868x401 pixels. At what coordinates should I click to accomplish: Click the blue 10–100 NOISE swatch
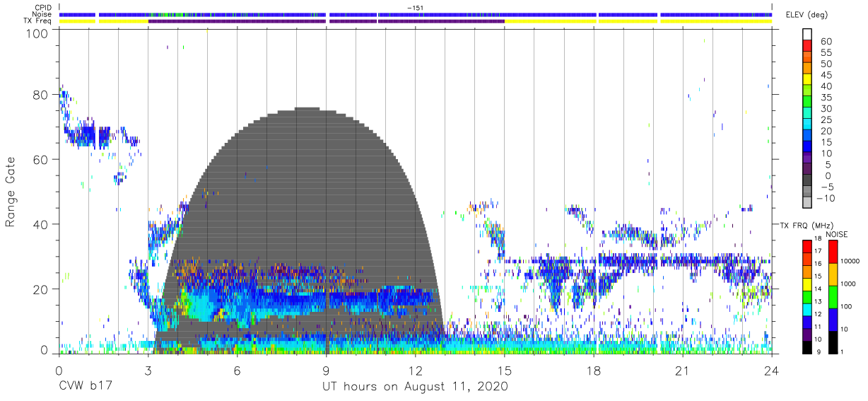(x=832, y=319)
